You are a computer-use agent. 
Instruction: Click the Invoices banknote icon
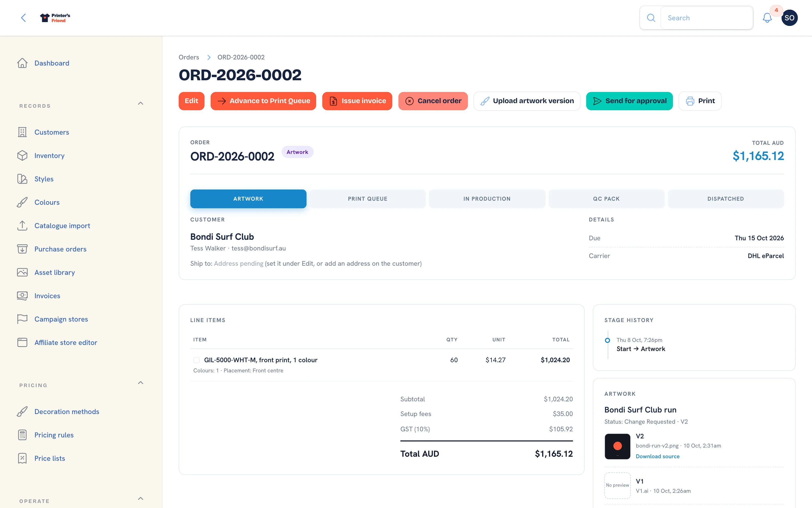23,296
